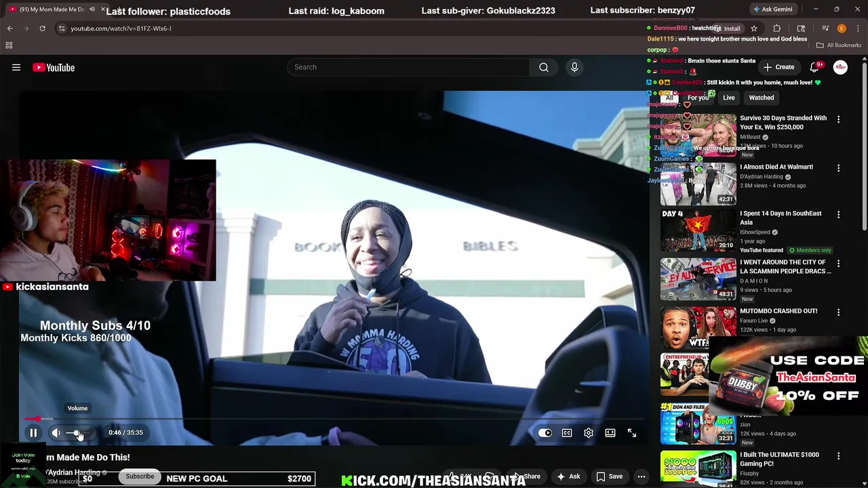Open menu for I Spent 14 Days video

coord(838,215)
